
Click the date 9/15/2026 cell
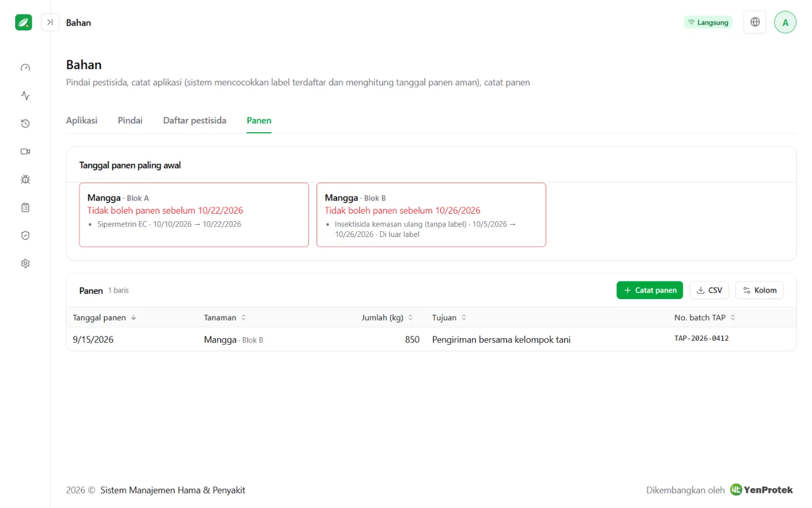pyautogui.click(x=93, y=339)
